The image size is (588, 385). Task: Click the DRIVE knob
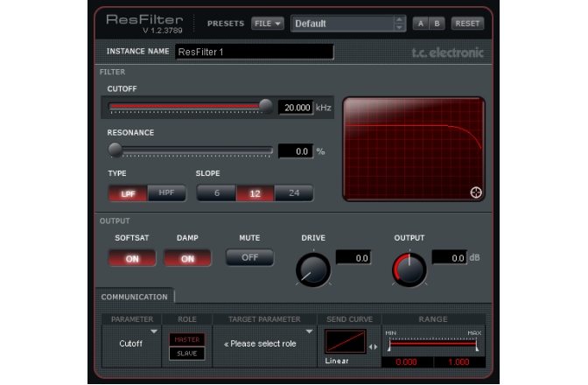pos(313,269)
